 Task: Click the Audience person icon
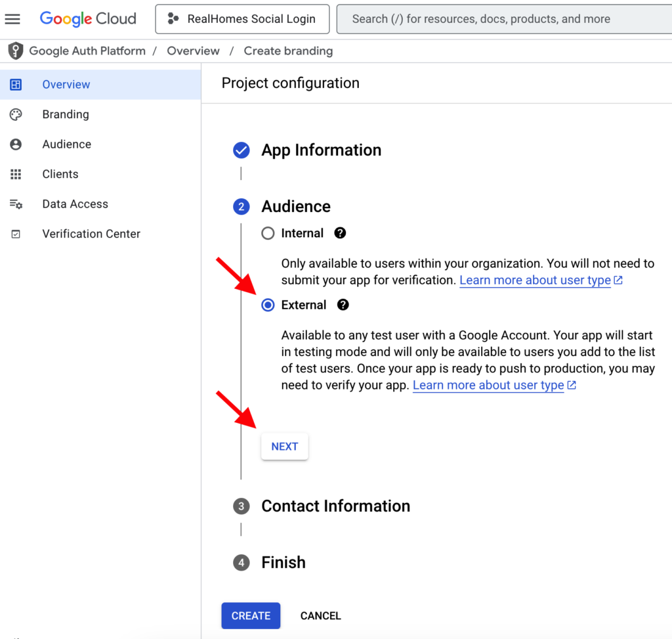click(16, 144)
